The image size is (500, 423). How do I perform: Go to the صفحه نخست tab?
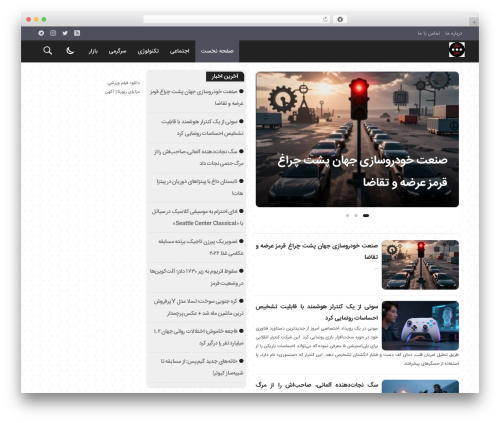(217, 51)
